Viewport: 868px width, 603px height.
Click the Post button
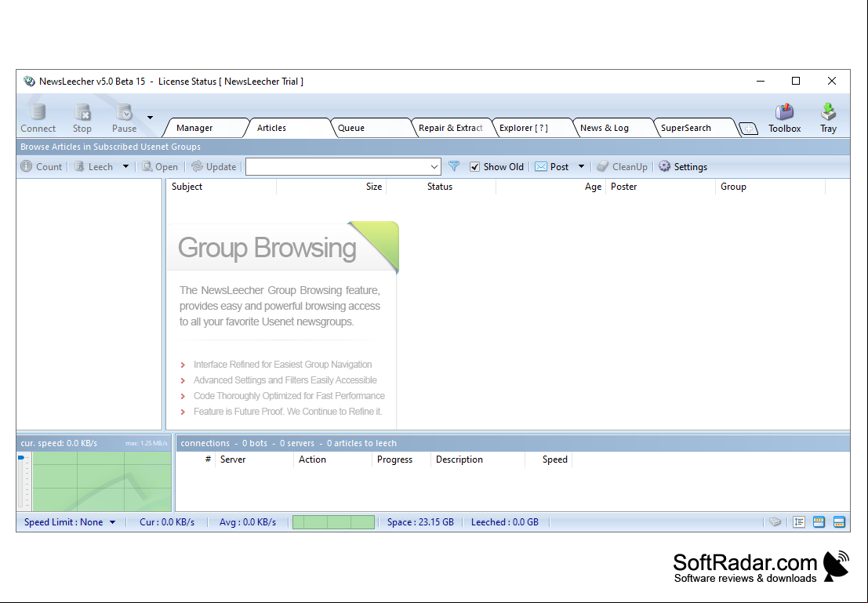click(x=552, y=167)
